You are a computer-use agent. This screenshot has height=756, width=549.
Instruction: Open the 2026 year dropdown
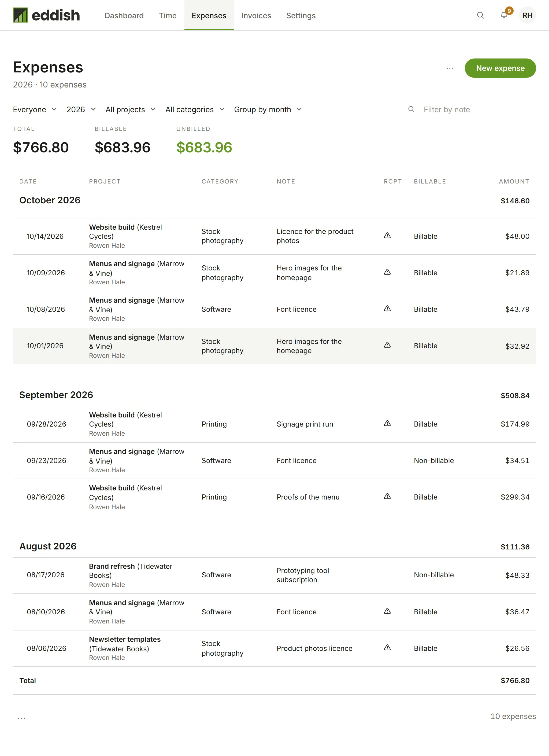81,110
